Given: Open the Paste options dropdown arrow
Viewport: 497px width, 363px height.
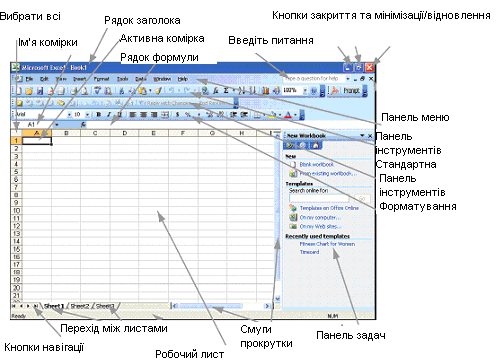Looking at the screenshot, I should [150, 91].
